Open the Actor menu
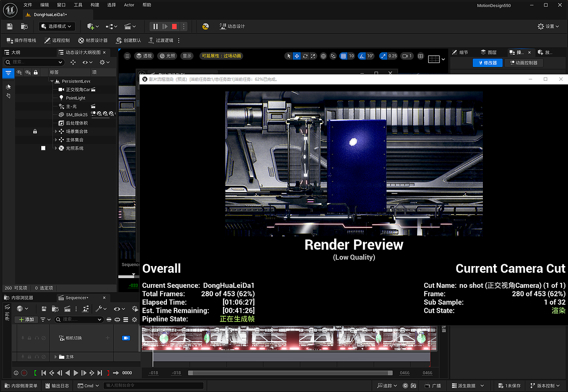Image resolution: width=568 pixels, height=392 pixels. click(x=129, y=5)
